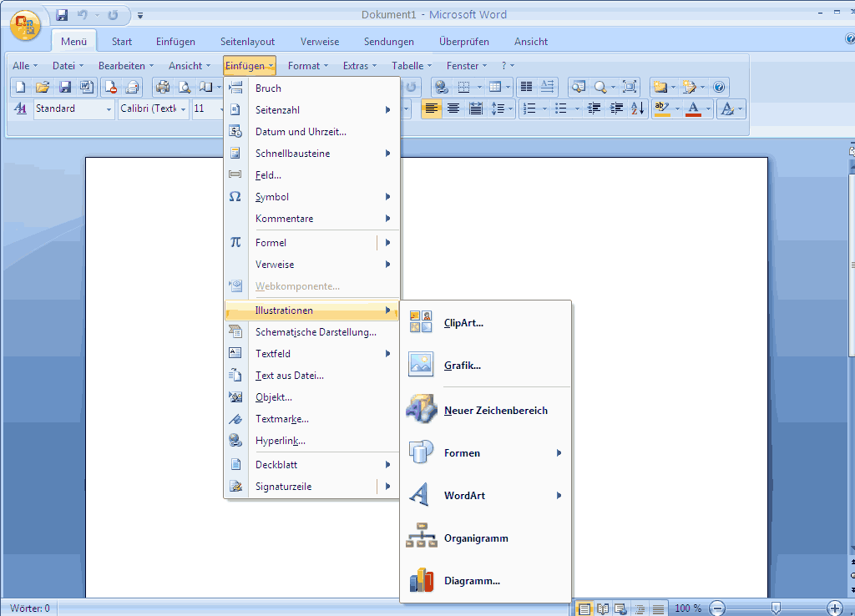Click the zoom slider handle

(776, 608)
